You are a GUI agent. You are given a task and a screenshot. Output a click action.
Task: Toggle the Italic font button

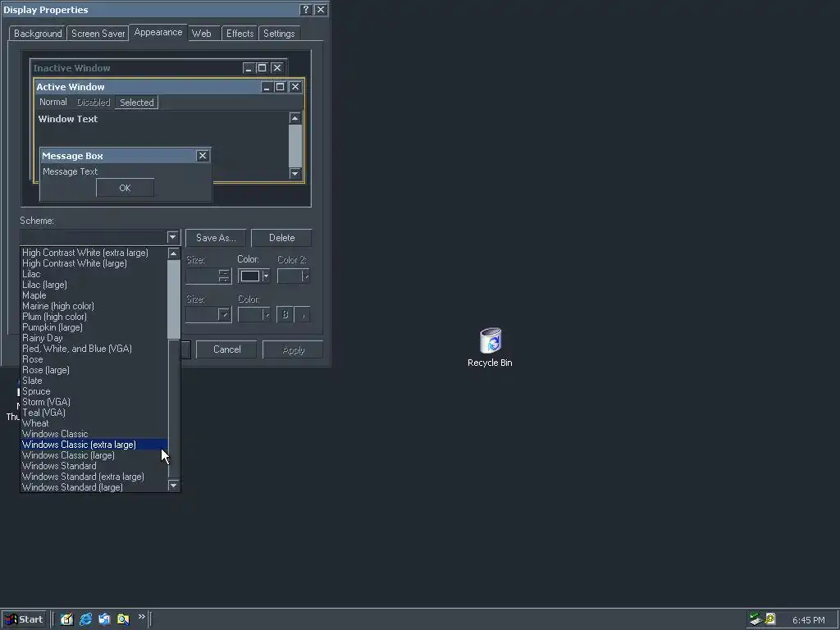click(303, 314)
